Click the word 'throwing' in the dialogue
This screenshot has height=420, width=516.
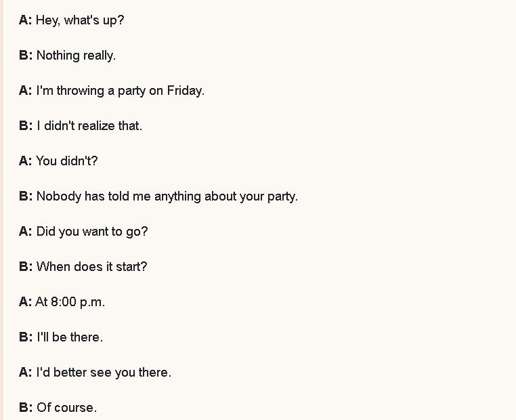pyautogui.click(x=81, y=91)
